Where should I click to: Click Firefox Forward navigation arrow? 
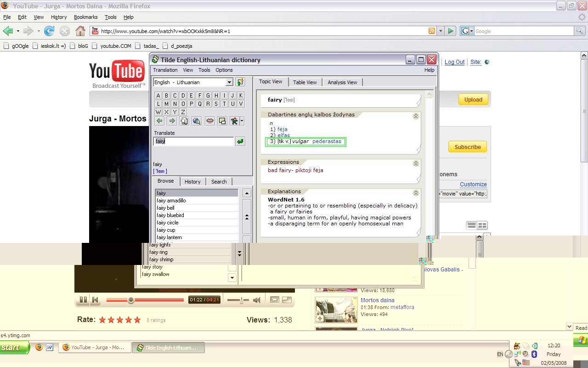(x=28, y=31)
